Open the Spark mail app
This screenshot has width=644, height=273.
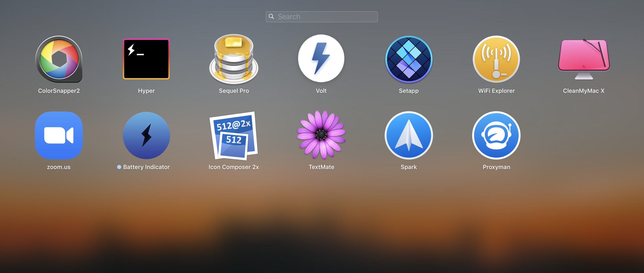409,135
